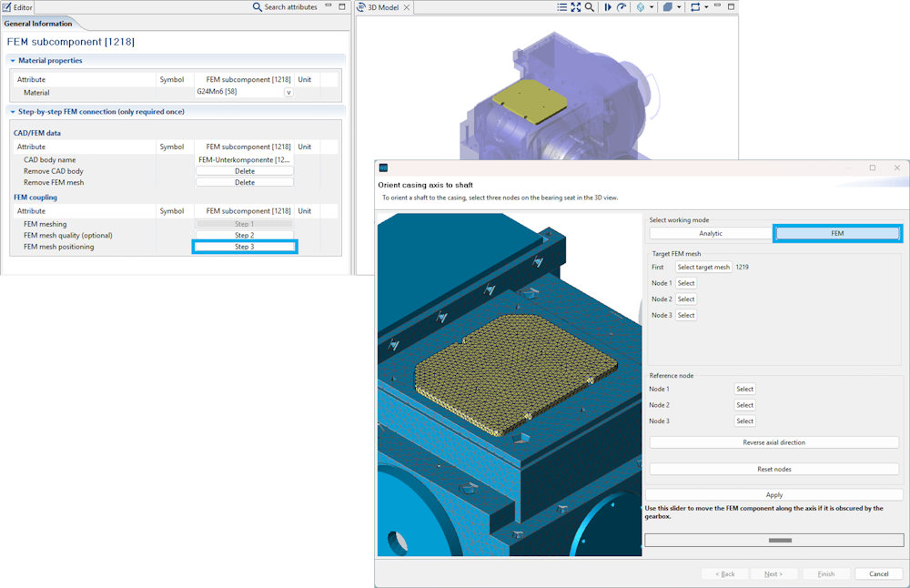Click the magnifier zoom icon in 3D toolbar

coord(590,7)
